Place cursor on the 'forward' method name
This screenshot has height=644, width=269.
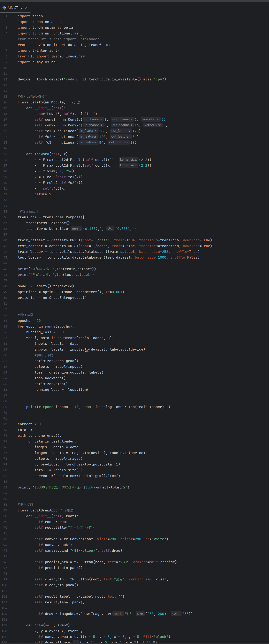click(42, 154)
